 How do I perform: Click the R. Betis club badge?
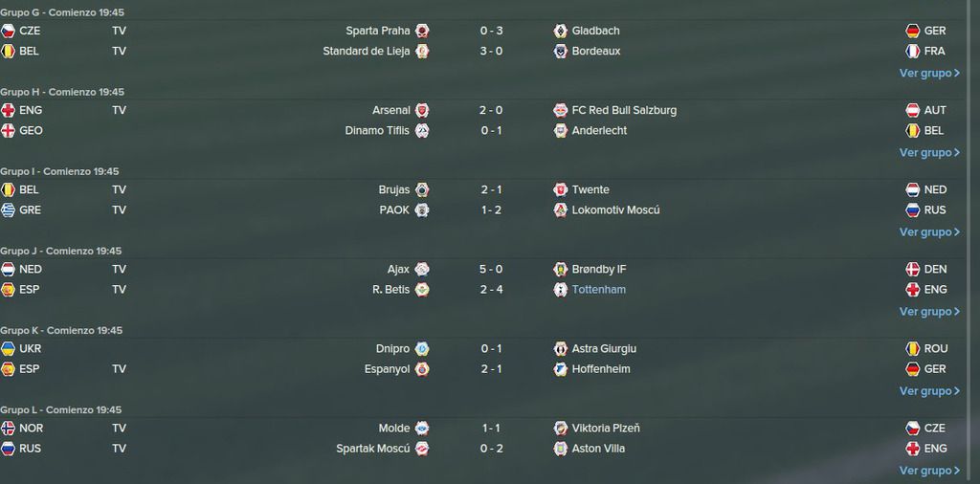tap(422, 290)
